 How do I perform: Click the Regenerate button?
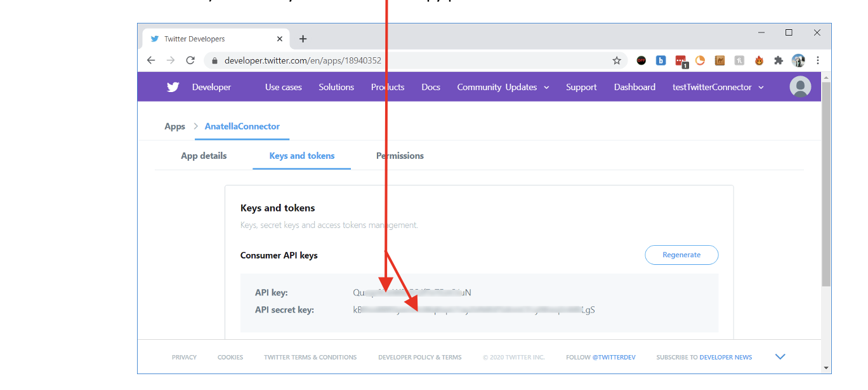click(681, 255)
